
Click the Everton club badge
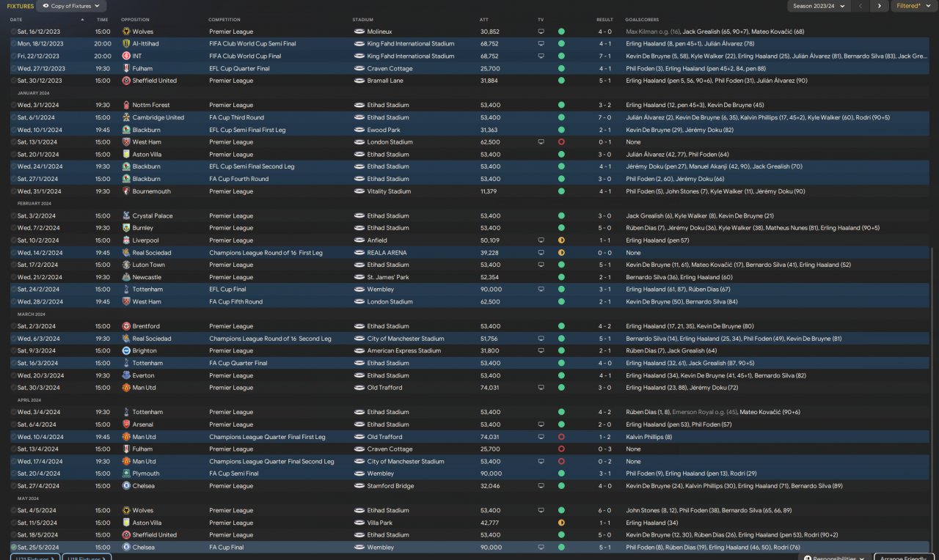pos(126,375)
